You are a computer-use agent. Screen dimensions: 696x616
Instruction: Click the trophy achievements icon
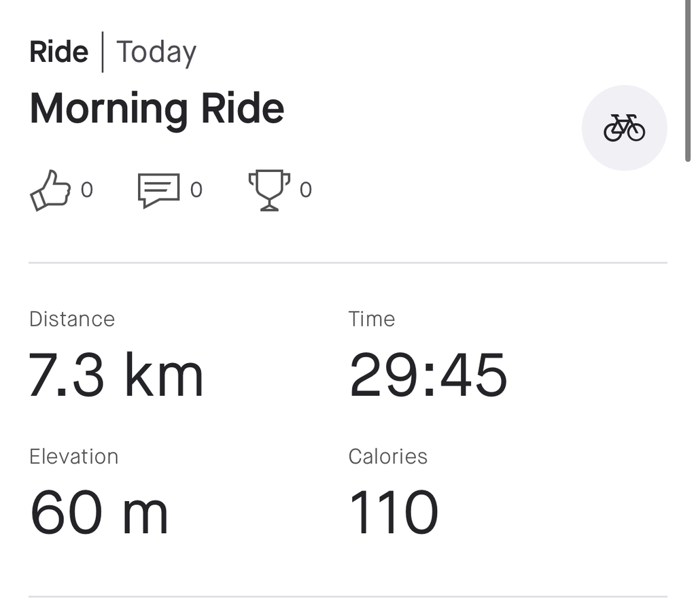(x=269, y=190)
